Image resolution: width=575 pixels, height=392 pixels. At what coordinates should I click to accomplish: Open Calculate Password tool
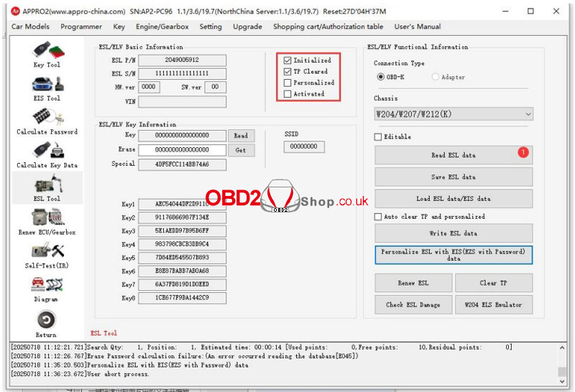(47, 122)
